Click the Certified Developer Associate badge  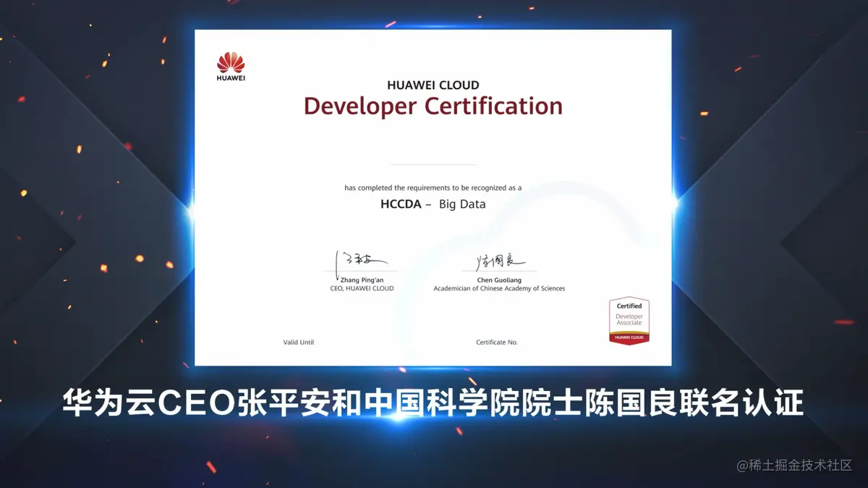[x=629, y=320]
